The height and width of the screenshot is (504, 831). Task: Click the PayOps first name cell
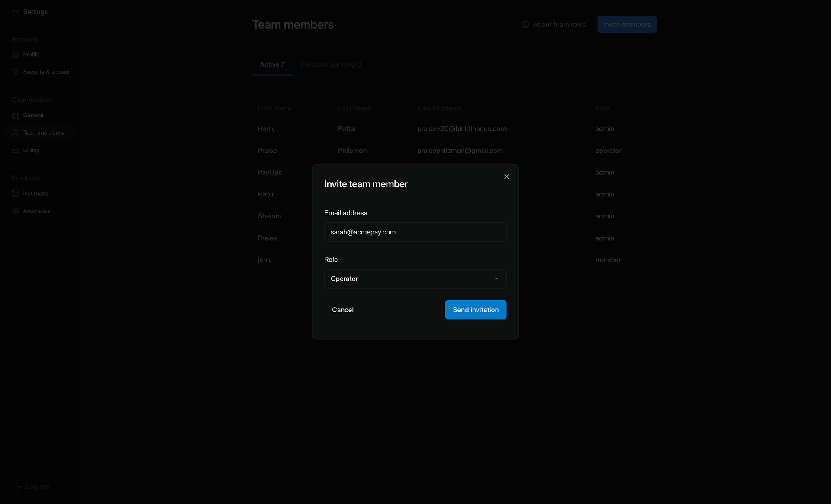pyautogui.click(x=270, y=172)
